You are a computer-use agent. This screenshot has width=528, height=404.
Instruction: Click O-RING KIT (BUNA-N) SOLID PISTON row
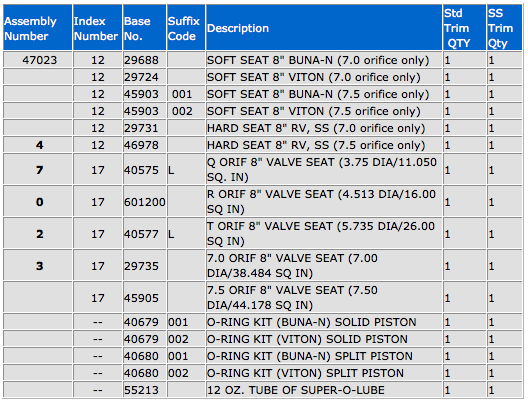(x=263, y=322)
